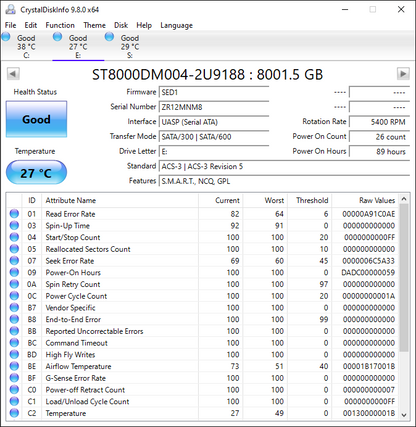Screen dimensions: 416x427
Task: Click status orb for Power Cycle Count
Action: tap(14, 296)
